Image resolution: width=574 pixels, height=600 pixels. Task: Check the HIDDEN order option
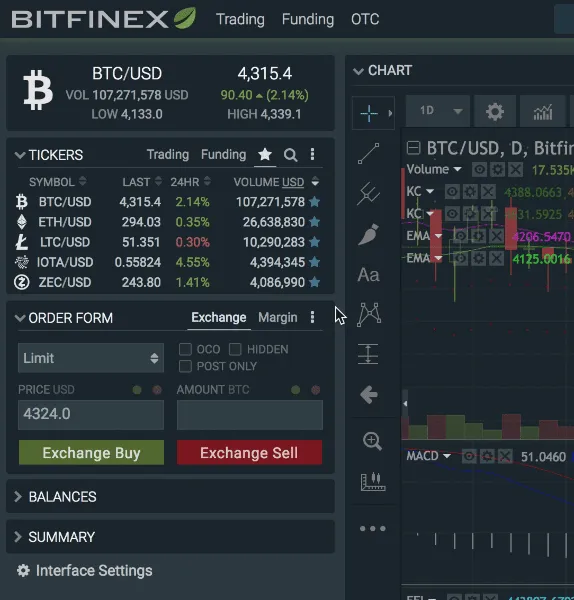click(x=235, y=349)
